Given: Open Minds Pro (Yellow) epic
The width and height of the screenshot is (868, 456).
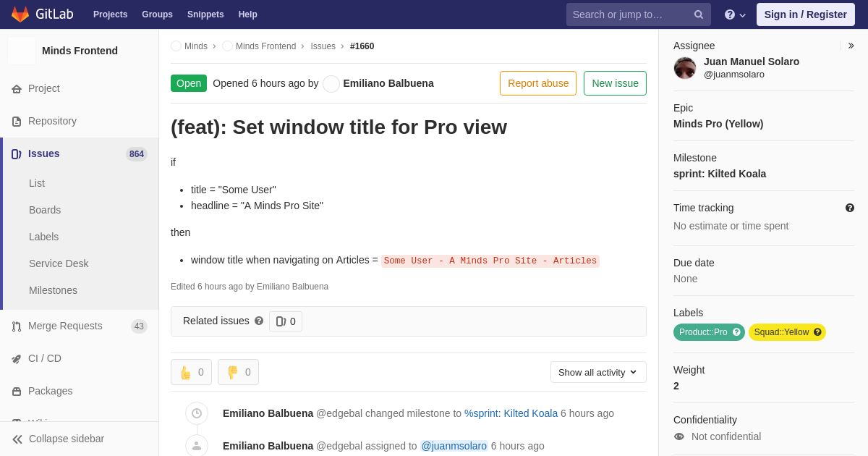Looking at the screenshot, I should 718,124.
